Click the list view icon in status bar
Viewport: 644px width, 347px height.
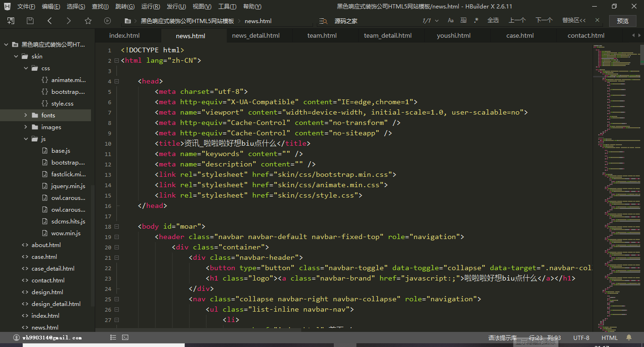[x=113, y=337]
